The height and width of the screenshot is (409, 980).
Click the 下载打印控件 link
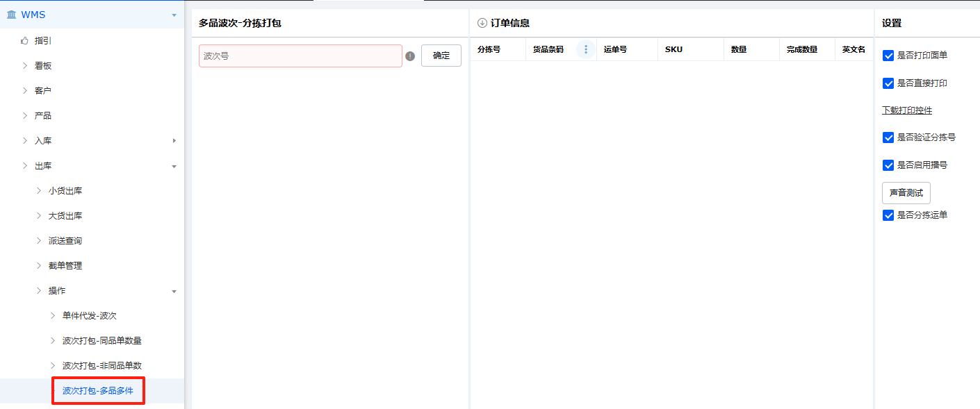point(907,110)
